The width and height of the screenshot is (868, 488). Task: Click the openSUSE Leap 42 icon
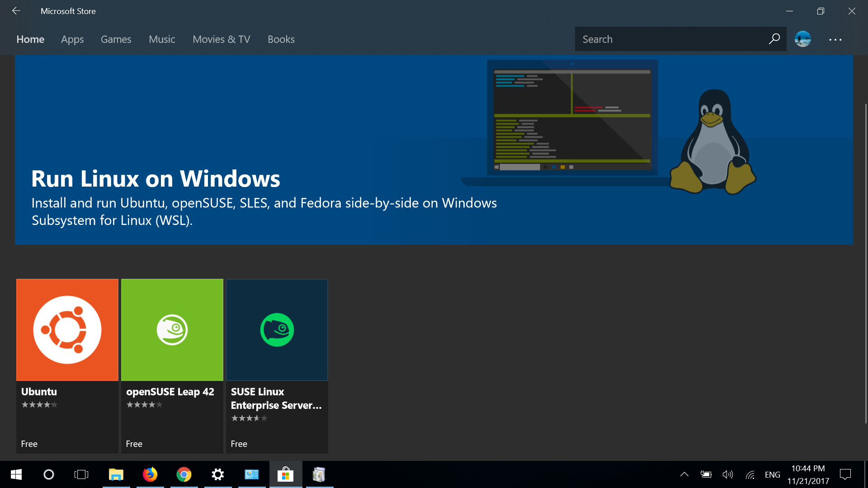click(x=172, y=329)
